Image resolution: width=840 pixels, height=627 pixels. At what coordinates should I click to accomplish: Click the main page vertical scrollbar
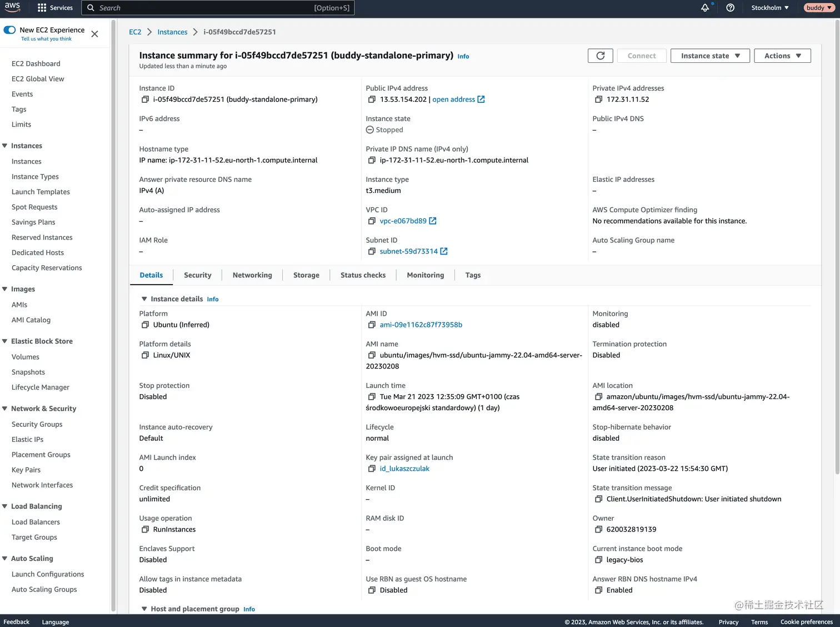pyautogui.click(x=837, y=247)
